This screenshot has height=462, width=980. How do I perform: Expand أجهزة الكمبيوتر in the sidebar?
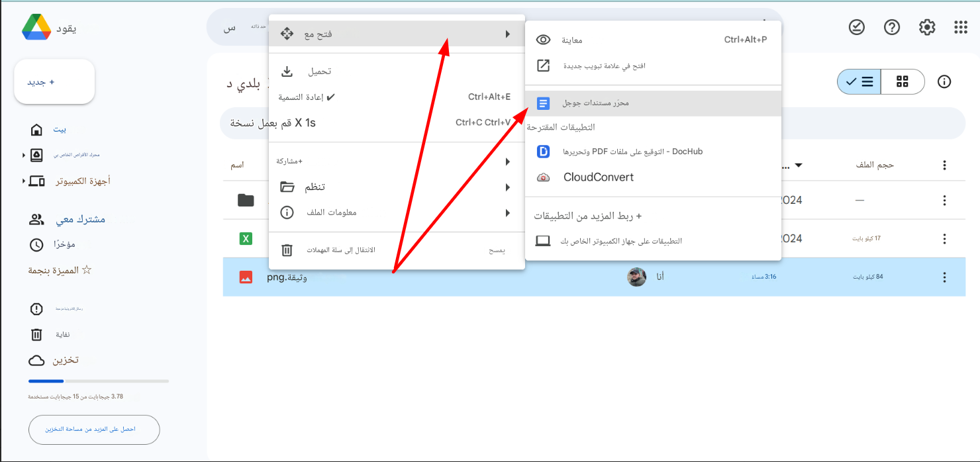click(x=24, y=181)
